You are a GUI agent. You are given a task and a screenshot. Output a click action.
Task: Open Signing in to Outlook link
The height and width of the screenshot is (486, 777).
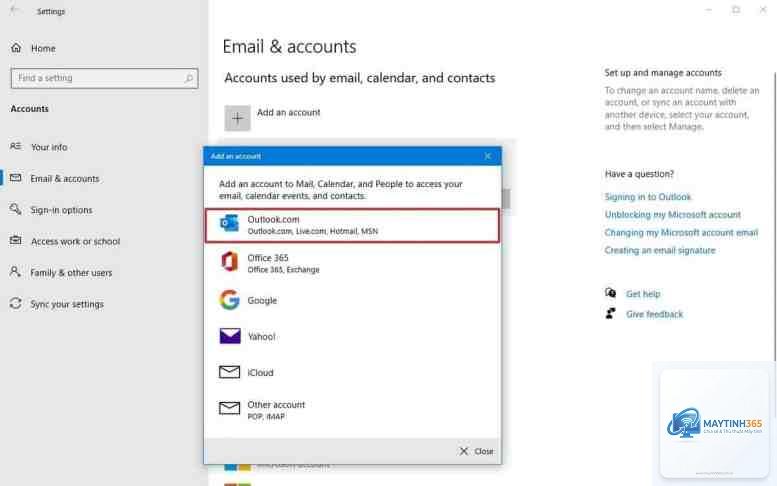coord(648,197)
